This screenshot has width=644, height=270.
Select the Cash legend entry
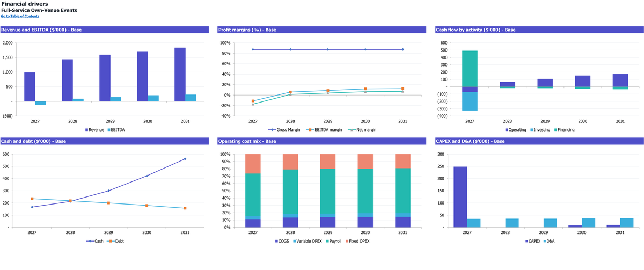click(96, 242)
